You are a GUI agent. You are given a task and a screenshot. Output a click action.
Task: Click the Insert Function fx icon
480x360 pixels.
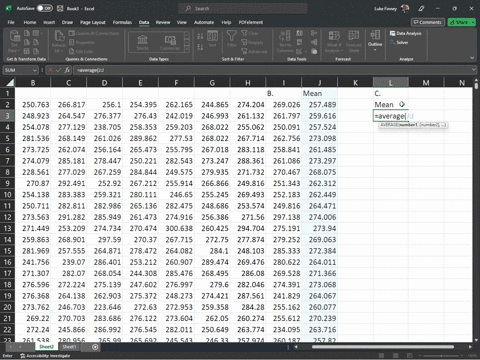(67, 70)
